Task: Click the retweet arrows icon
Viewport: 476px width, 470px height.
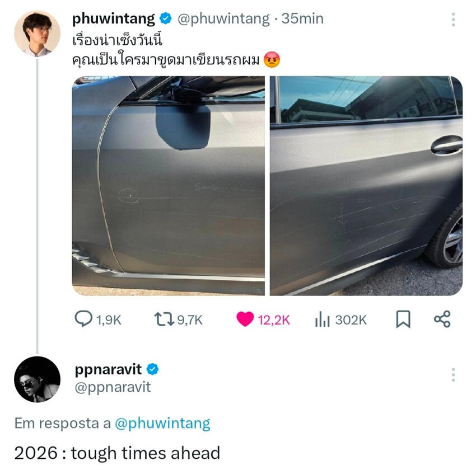Action: (x=165, y=319)
